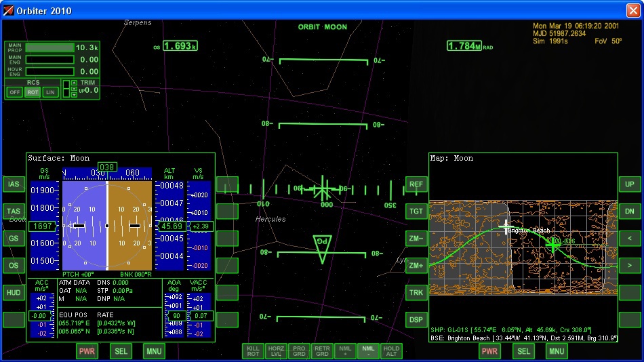Screen dimensions: 644x362
Task: Select GS ground speed mode button
Action: [14, 239]
